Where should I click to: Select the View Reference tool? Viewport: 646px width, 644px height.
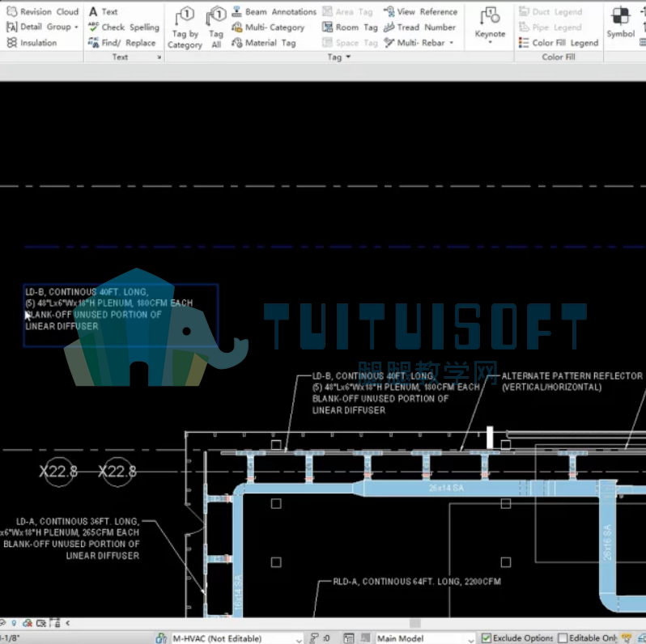click(420, 11)
